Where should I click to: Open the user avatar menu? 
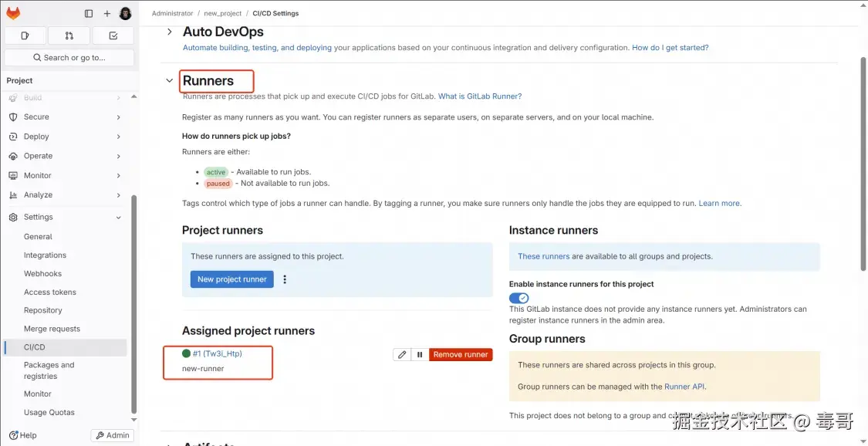[x=125, y=14]
